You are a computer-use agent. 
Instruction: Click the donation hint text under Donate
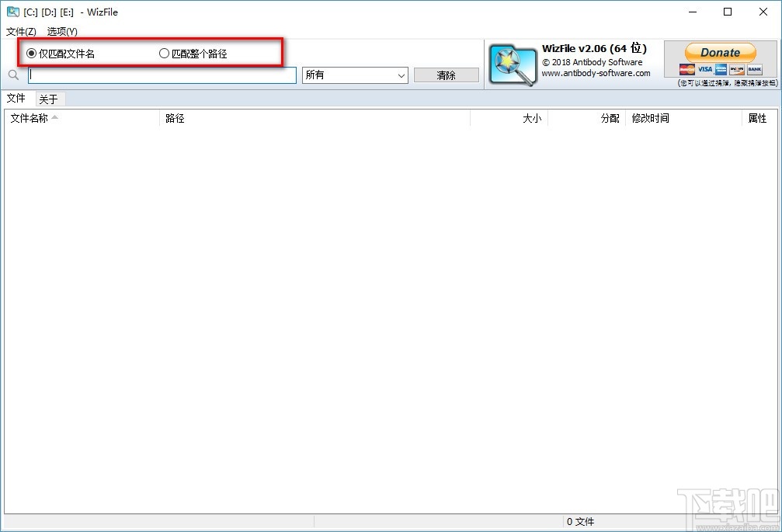coord(727,83)
